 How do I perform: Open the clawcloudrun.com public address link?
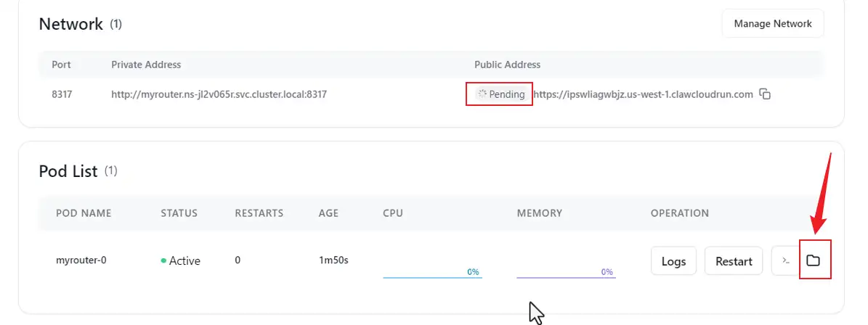[644, 94]
